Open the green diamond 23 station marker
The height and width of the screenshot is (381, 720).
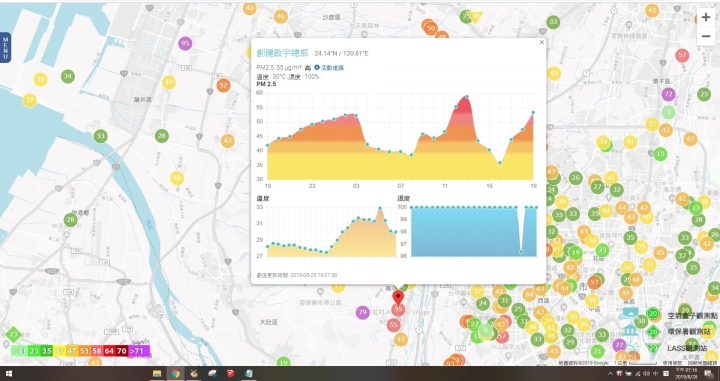click(x=13, y=334)
